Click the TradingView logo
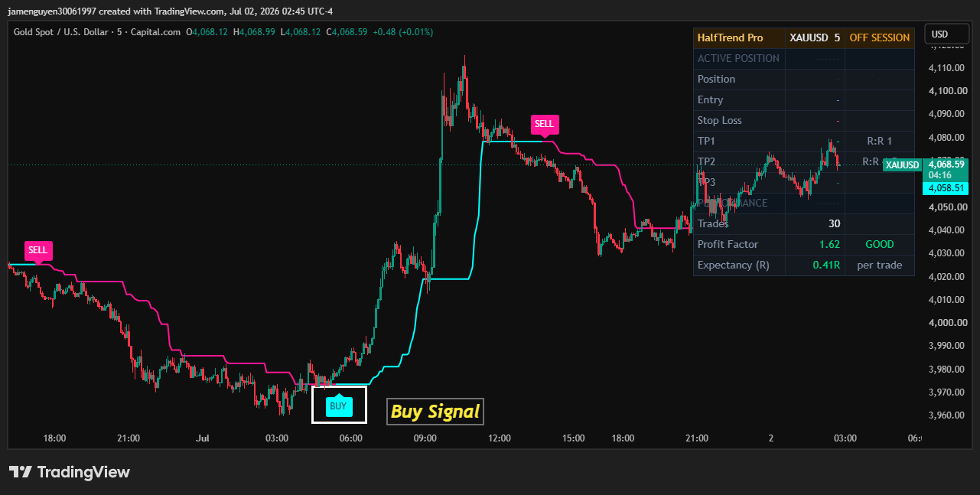This screenshot has height=495, width=980. click(x=70, y=472)
